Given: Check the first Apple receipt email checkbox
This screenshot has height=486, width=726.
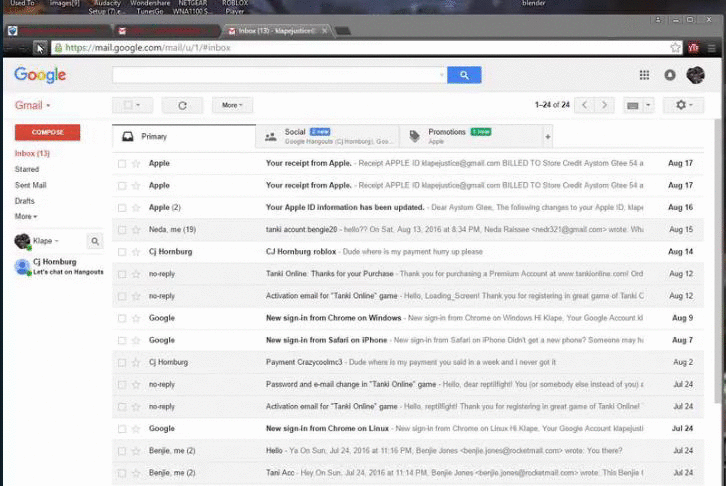Looking at the screenshot, I should 122,163.
